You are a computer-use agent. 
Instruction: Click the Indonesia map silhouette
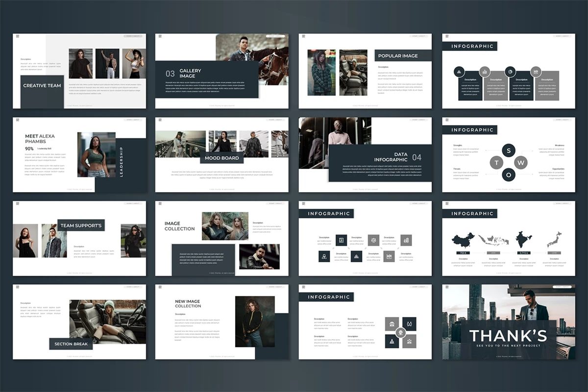493,241
